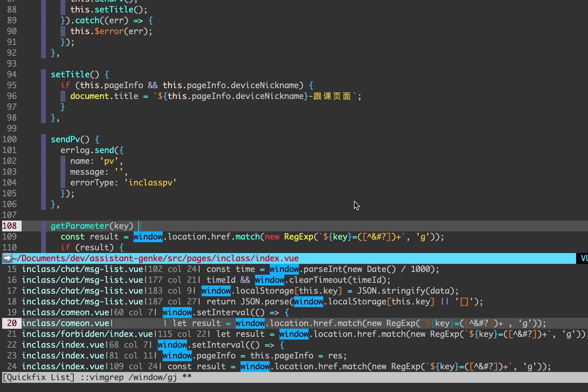The height and width of the screenshot is (392, 588).
Task: Click the sendPv function name on line 100
Action: click(65, 139)
